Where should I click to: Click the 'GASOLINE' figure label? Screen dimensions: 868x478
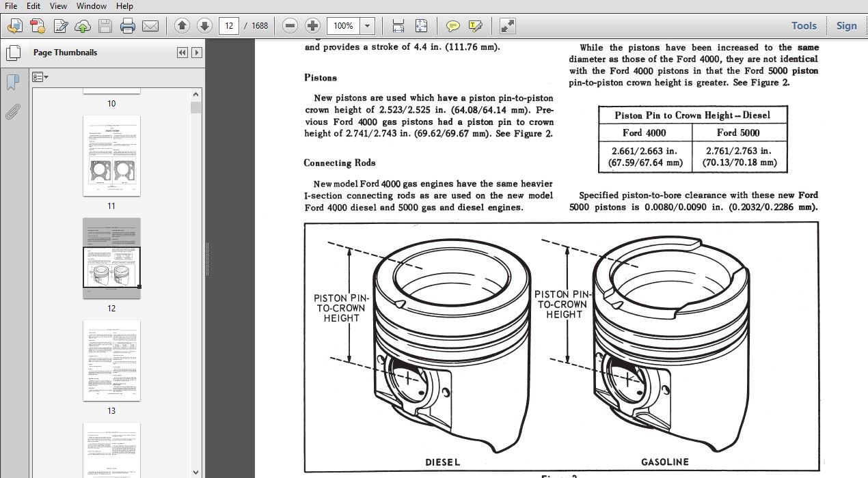665,462
